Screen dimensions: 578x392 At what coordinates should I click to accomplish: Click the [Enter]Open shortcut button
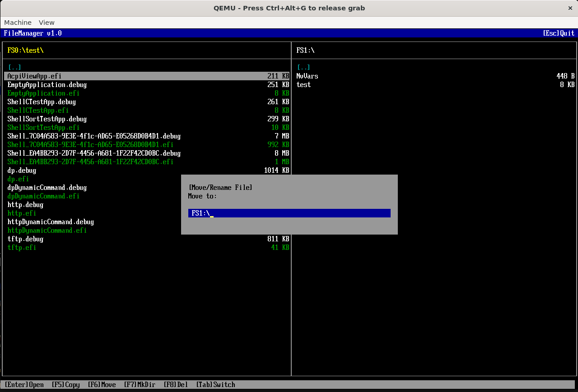tap(24, 385)
